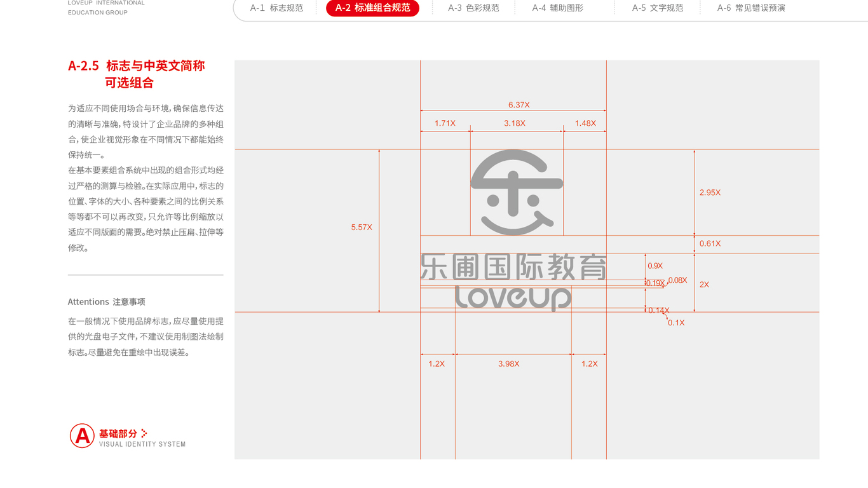Click LOVEUP INTERNATIONAL EDUCATION GROUP header text
Viewport: 868px width, 488px height.
(x=106, y=8)
